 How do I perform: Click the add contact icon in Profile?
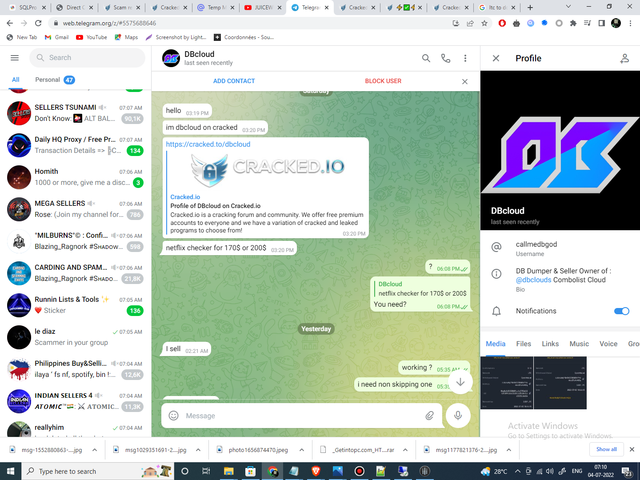624,58
